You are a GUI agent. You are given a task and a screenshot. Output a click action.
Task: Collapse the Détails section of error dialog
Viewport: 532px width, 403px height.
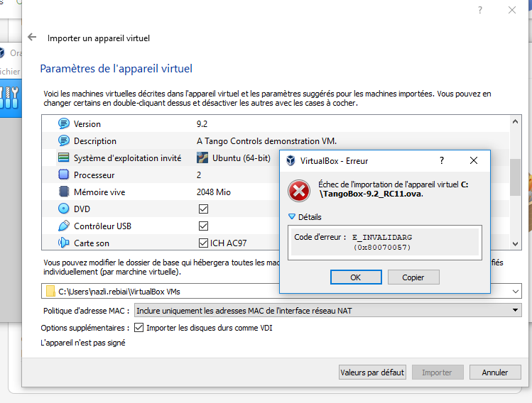(291, 216)
